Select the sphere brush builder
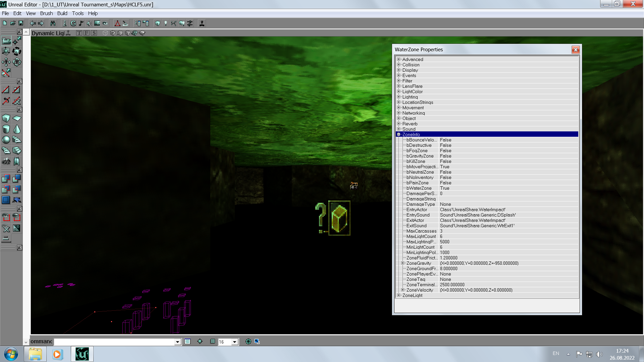 tap(6, 140)
